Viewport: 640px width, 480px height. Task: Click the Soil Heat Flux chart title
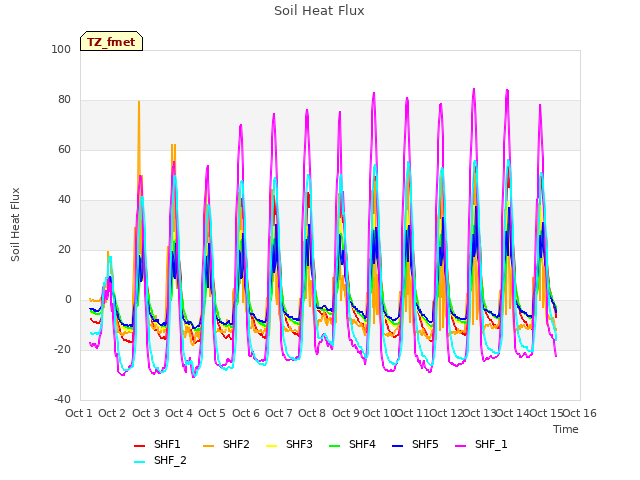coord(319,11)
